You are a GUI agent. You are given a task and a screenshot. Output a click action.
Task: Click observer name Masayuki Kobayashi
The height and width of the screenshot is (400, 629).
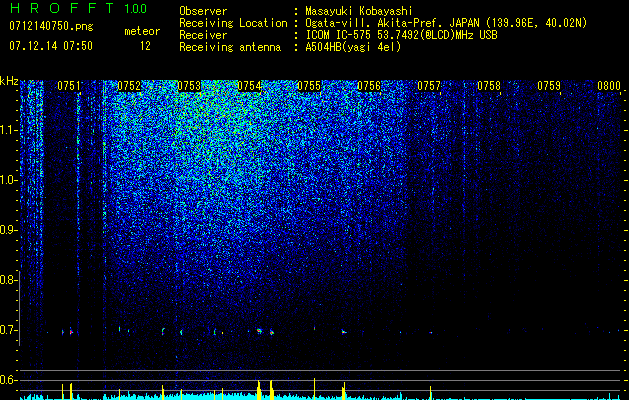359,11
